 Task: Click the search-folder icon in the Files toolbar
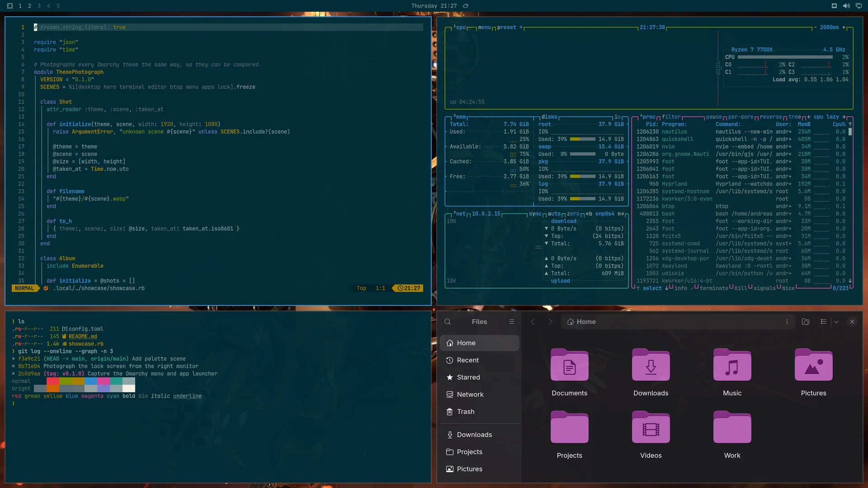(806, 322)
